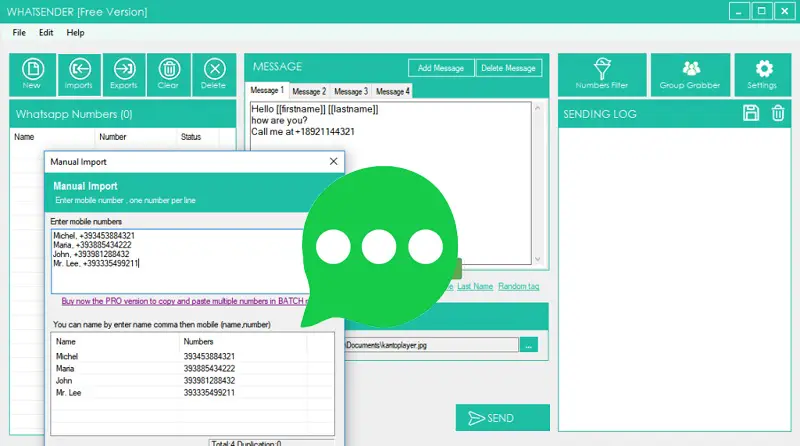The height and width of the screenshot is (446, 800).
Task: Click the Enter mobile numbers text box
Action: (179, 261)
